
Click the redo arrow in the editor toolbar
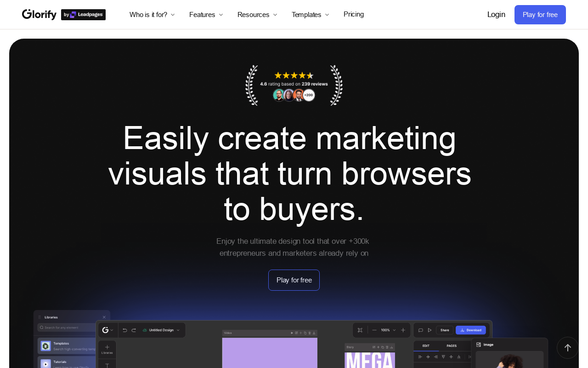click(134, 330)
